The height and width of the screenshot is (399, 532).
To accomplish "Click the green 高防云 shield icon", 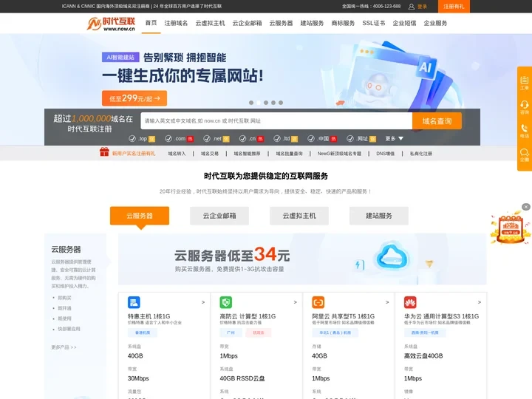I will [x=226, y=302].
